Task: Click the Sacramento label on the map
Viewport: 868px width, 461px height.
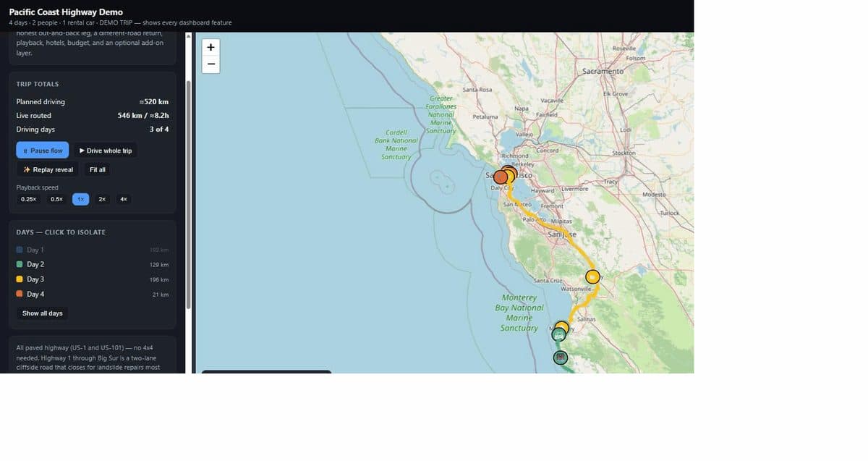Action: [x=603, y=71]
